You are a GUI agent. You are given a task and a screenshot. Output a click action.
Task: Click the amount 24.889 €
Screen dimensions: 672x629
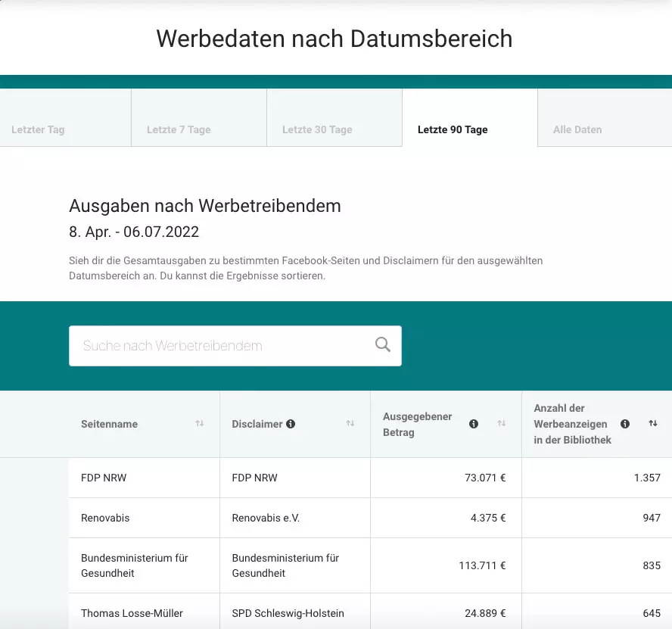(x=485, y=613)
